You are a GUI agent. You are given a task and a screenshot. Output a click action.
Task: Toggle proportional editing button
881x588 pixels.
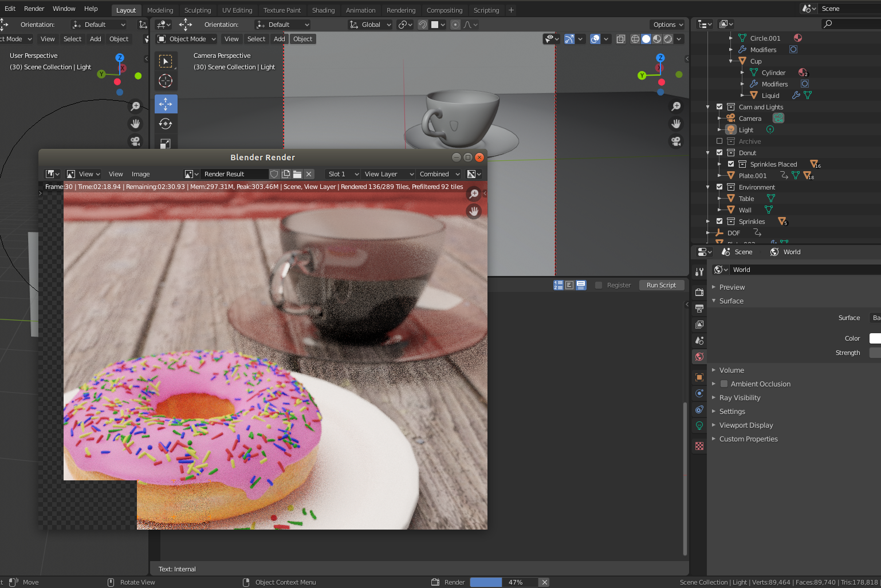pyautogui.click(x=455, y=25)
